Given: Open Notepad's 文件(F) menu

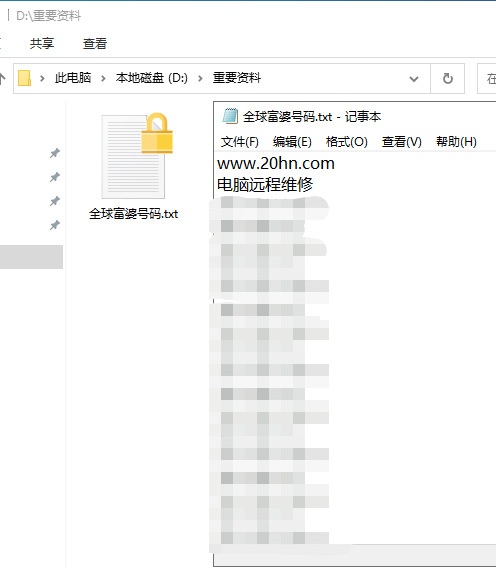Looking at the screenshot, I should click(240, 142).
